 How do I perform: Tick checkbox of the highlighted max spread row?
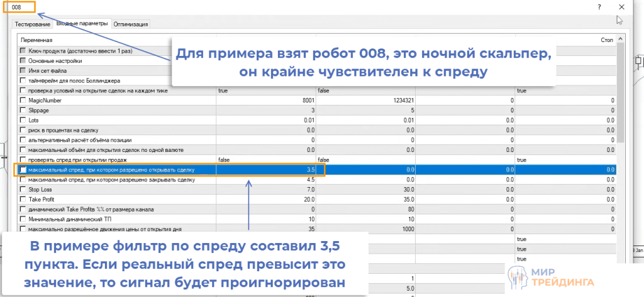coord(23,170)
